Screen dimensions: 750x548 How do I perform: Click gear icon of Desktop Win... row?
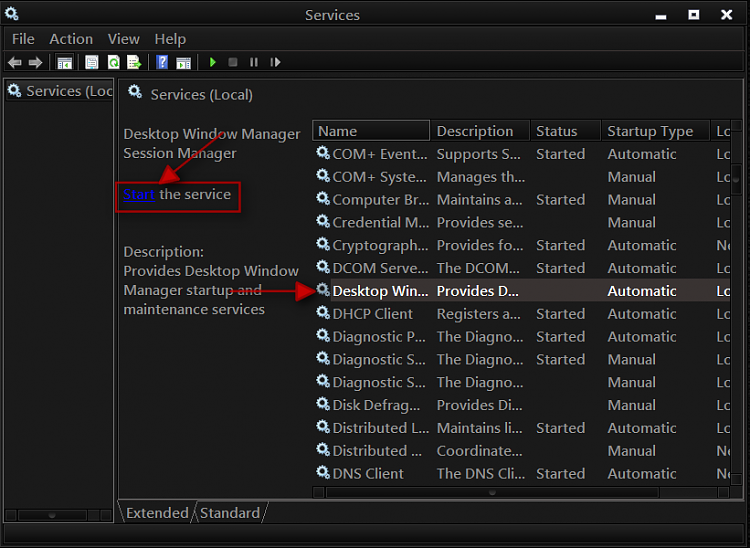pos(323,290)
